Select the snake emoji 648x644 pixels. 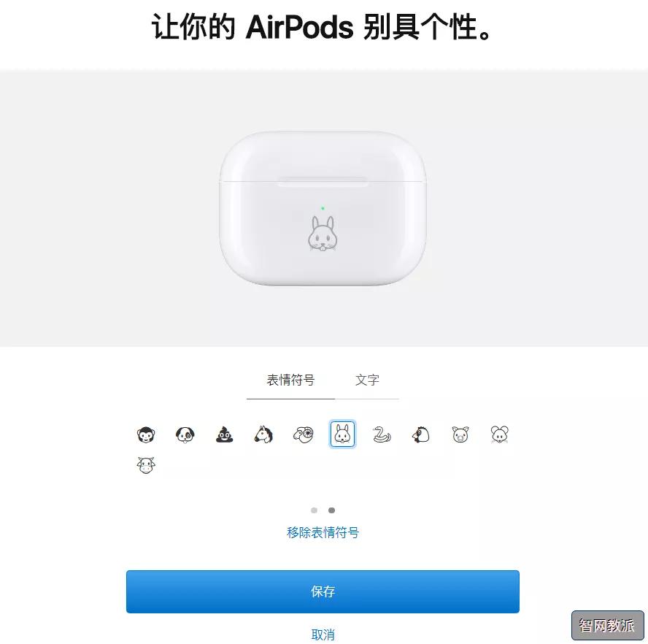click(x=382, y=434)
